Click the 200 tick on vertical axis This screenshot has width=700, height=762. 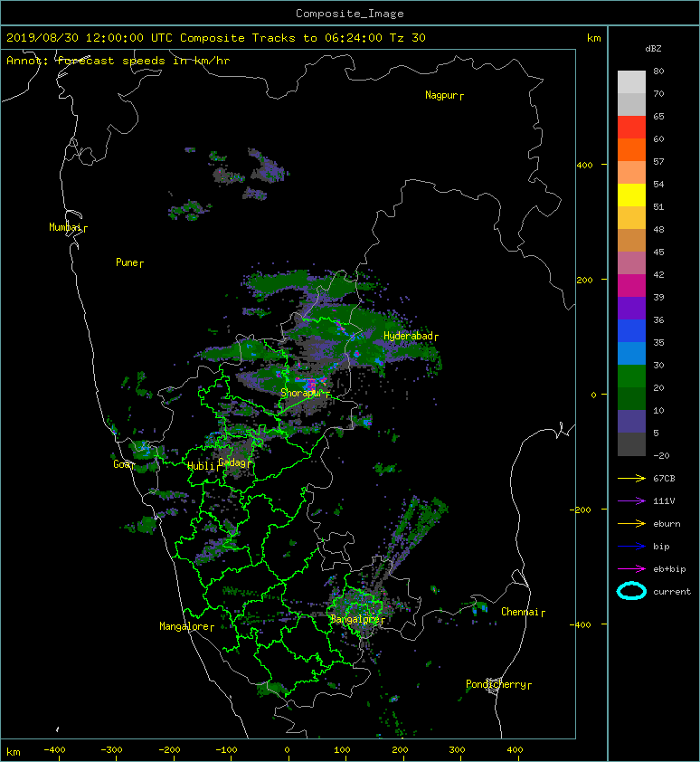[584, 281]
